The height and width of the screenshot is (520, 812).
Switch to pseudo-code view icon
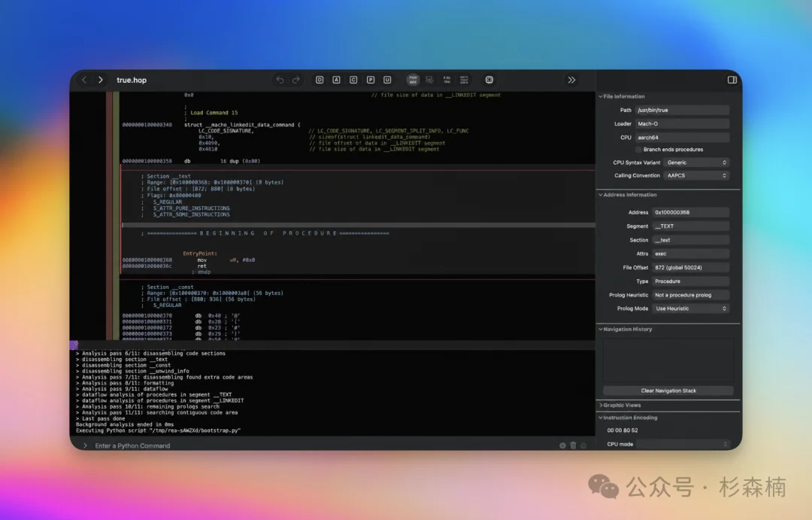tap(447, 80)
